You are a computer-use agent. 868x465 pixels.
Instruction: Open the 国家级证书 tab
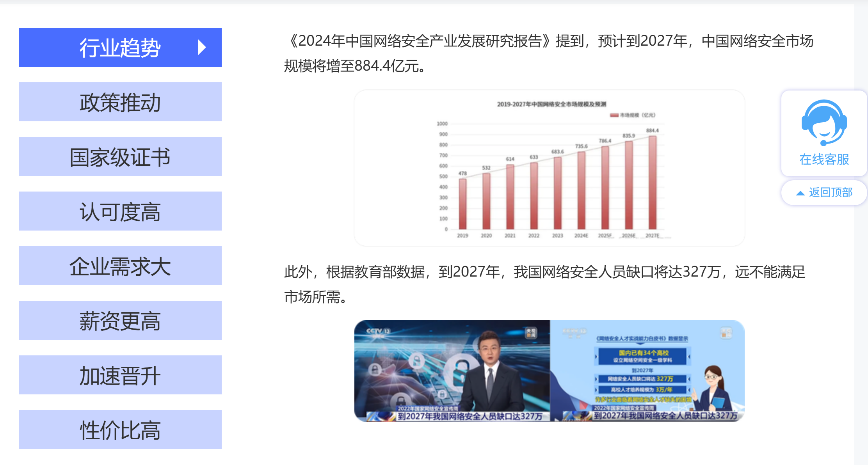pyautogui.click(x=120, y=156)
